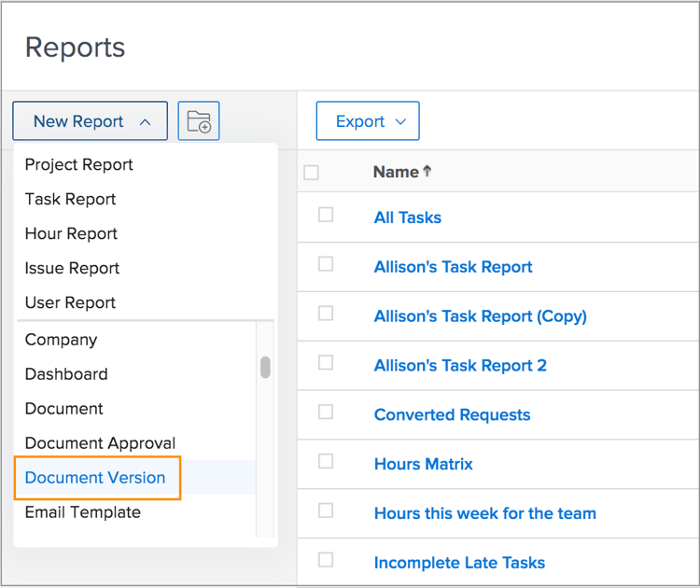
Task: Check the box next to All Tasks
Action: pos(326,215)
